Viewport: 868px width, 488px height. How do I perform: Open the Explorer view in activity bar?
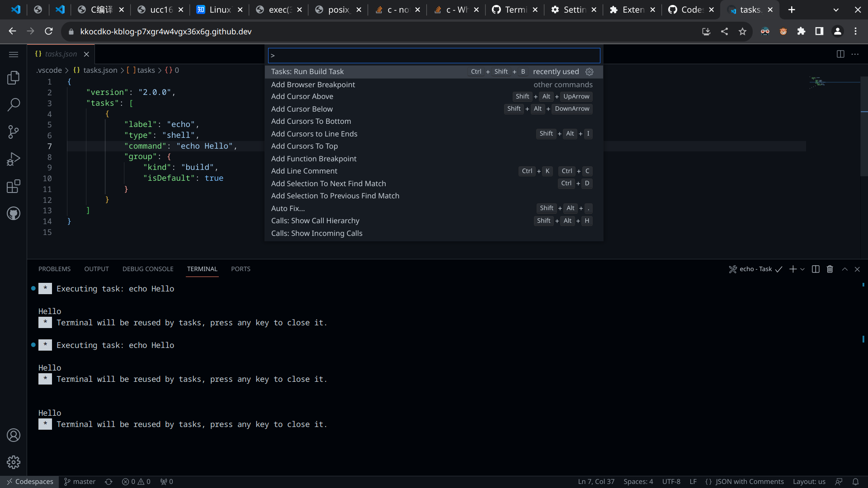(14, 78)
